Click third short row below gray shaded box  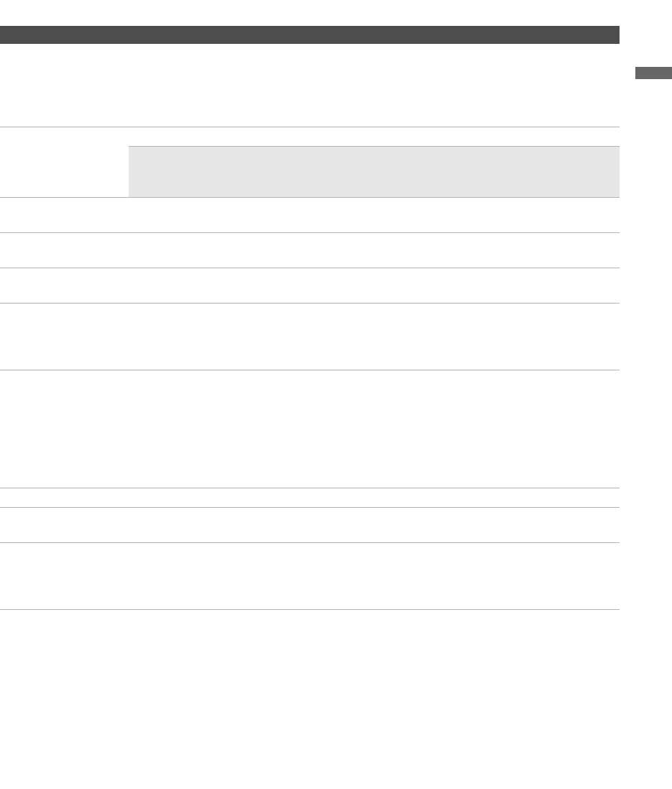click(309, 286)
